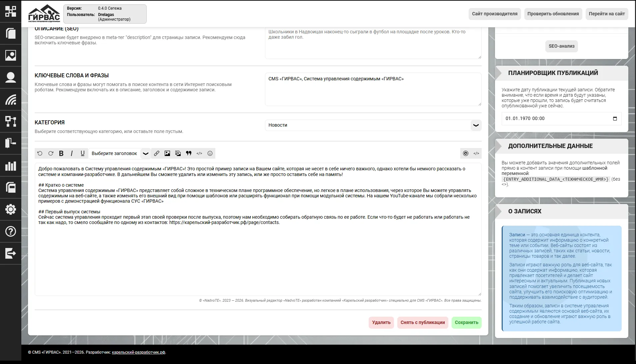
Task: Switch to source view via right code icon
Action: coord(476,153)
